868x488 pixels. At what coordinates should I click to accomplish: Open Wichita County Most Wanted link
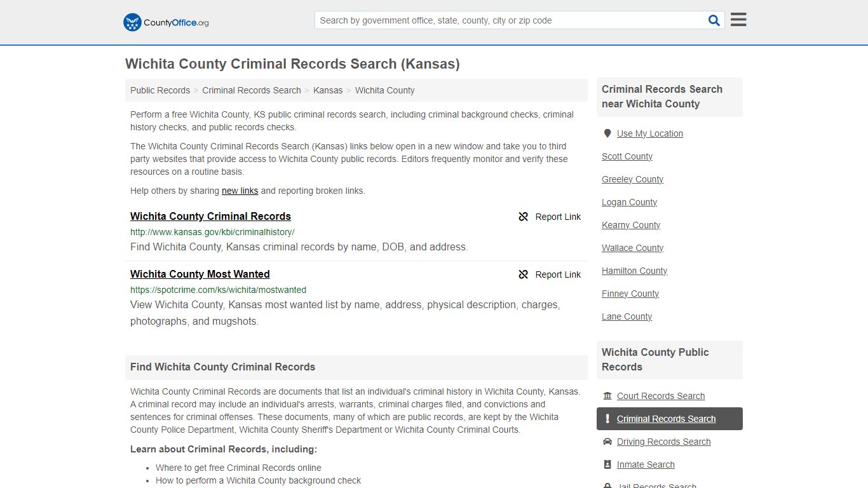point(200,274)
